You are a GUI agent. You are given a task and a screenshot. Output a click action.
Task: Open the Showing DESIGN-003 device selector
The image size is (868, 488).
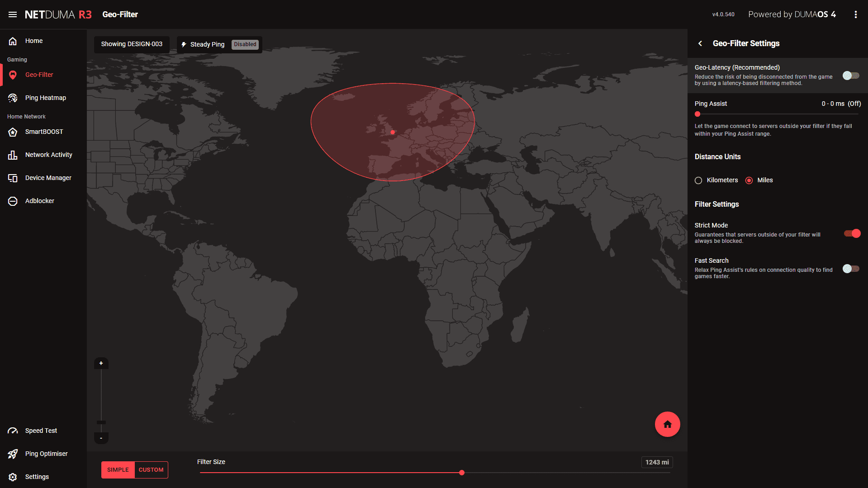pyautogui.click(x=132, y=44)
